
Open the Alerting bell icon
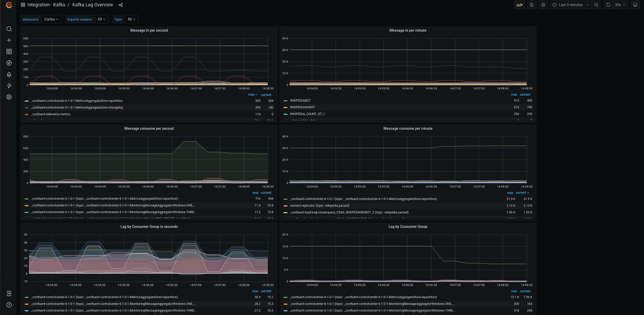click(9, 74)
